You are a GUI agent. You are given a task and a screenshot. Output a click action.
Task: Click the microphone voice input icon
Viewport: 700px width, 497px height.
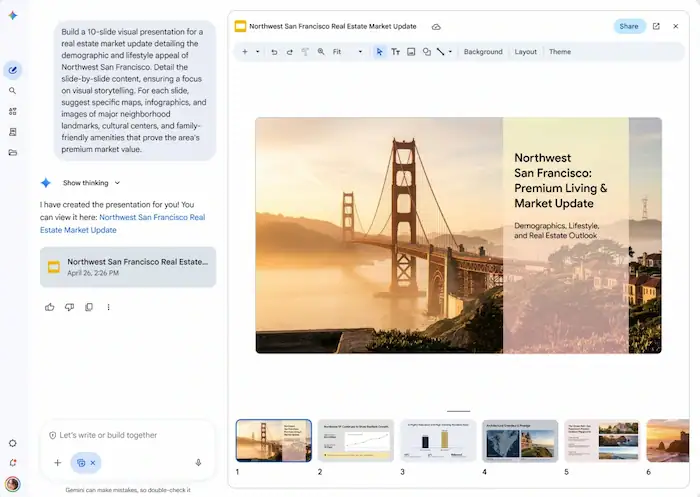(198, 463)
